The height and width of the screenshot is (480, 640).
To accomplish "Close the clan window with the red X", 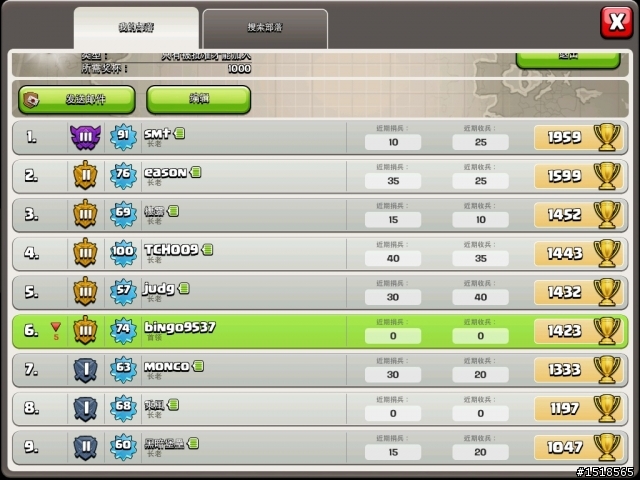I will point(616,22).
